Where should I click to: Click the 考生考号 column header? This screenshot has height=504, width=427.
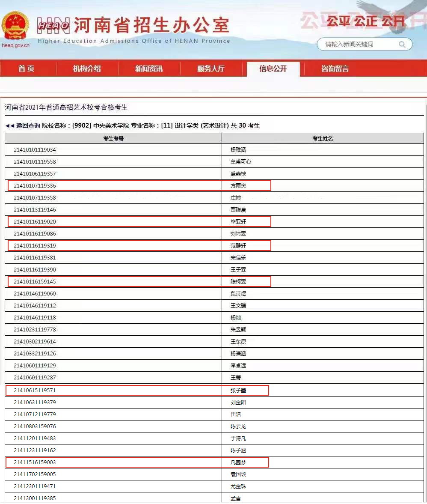click(113, 139)
